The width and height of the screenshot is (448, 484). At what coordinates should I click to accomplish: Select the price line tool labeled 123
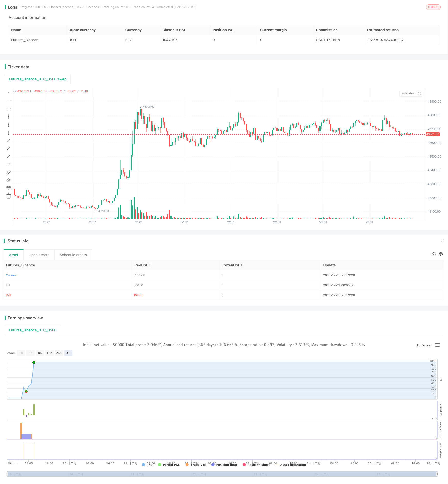coord(9,164)
